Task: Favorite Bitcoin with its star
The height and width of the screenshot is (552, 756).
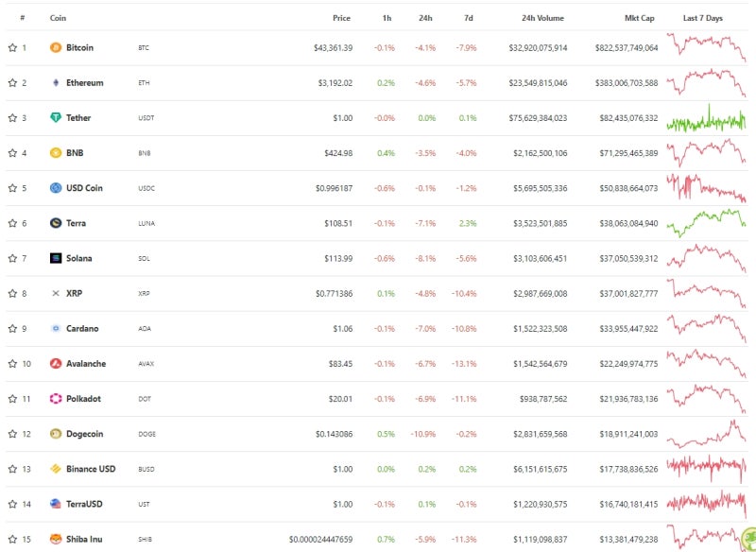Action: (12, 47)
